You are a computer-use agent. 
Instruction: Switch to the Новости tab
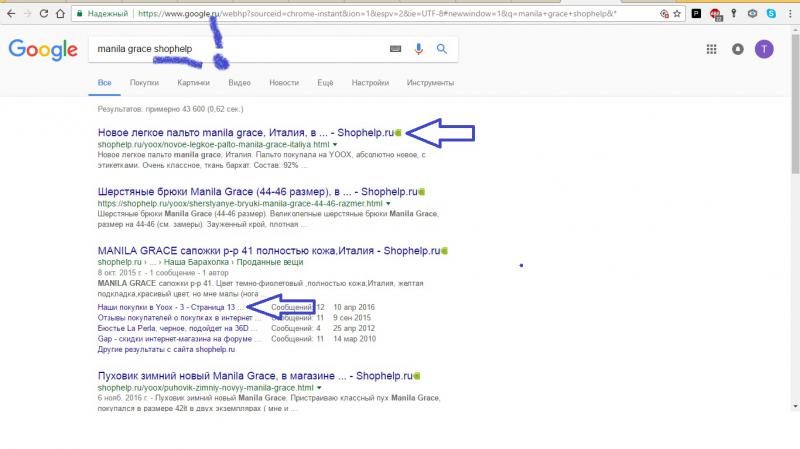click(284, 83)
